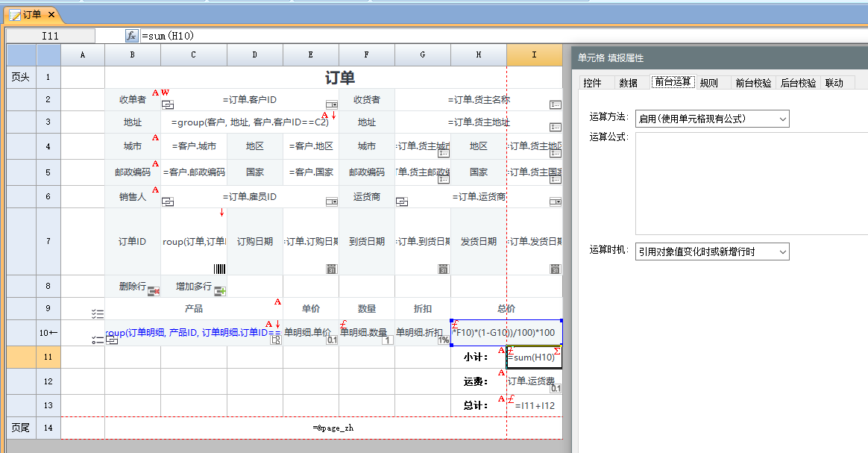Click the list icon left of row 9
Viewport: 868px width, 453px height.
click(x=97, y=314)
